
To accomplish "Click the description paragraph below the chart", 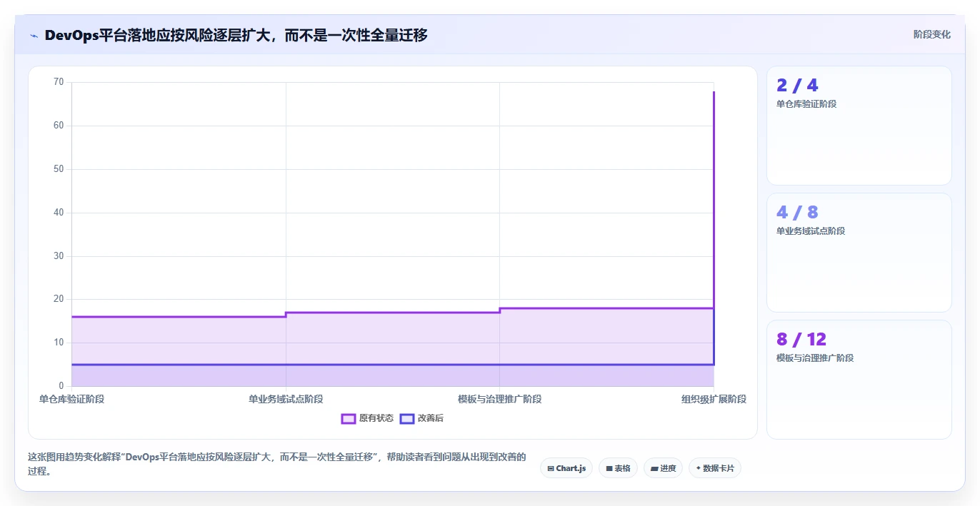I will point(277,464).
